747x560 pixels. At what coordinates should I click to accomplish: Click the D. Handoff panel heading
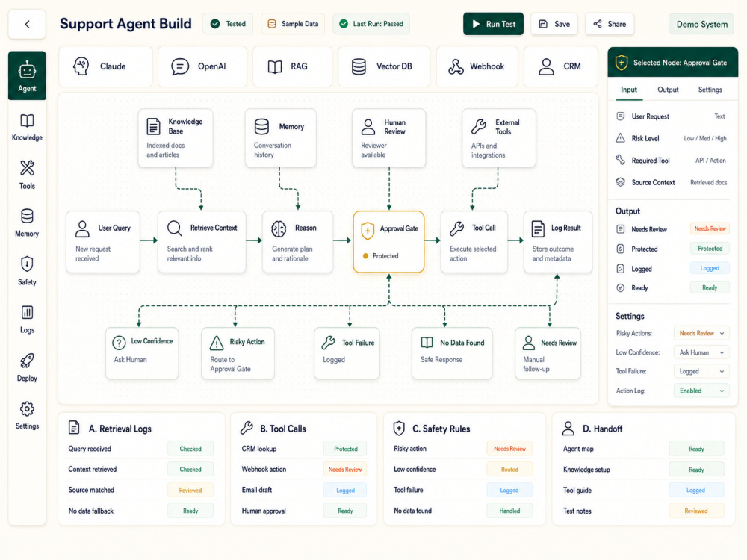pyautogui.click(x=602, y=429)
